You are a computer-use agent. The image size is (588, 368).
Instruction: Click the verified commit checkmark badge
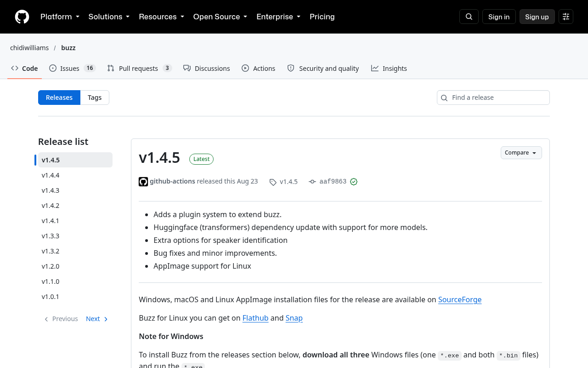354,182
